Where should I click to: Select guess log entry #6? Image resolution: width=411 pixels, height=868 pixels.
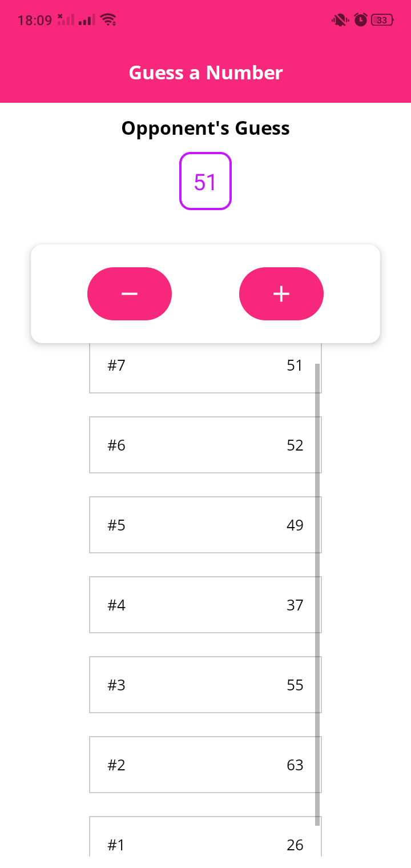(205, 445)
